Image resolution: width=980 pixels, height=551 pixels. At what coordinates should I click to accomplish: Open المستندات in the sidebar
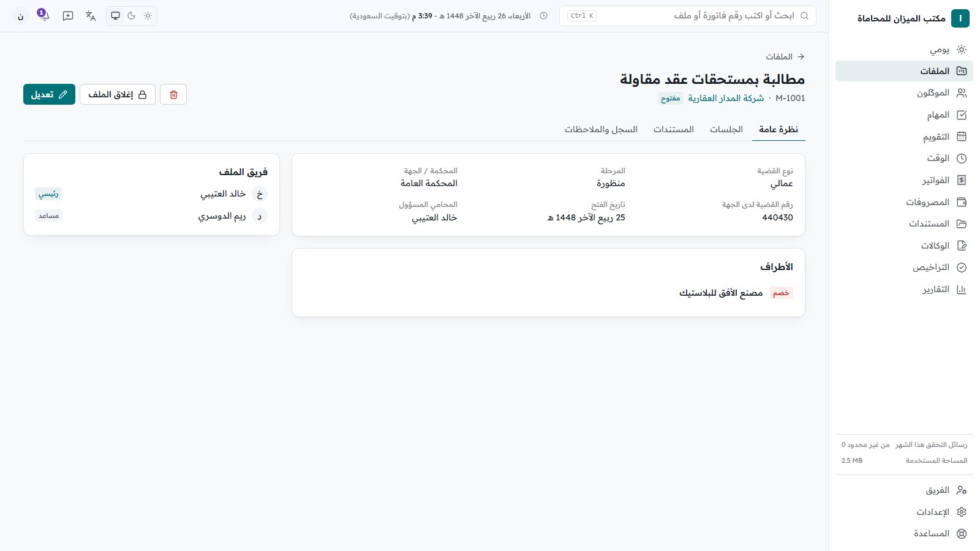point(904,224)
